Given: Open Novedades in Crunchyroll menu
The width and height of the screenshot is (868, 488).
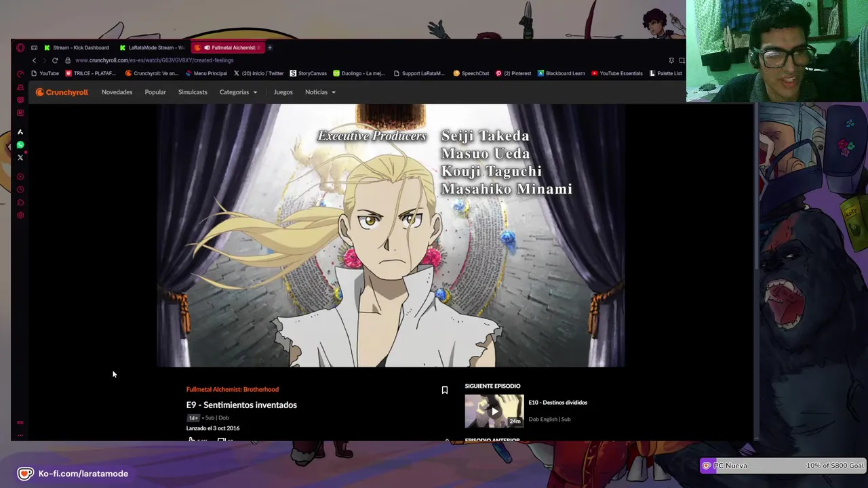Looking at the screenshot, I should point(117,92).
